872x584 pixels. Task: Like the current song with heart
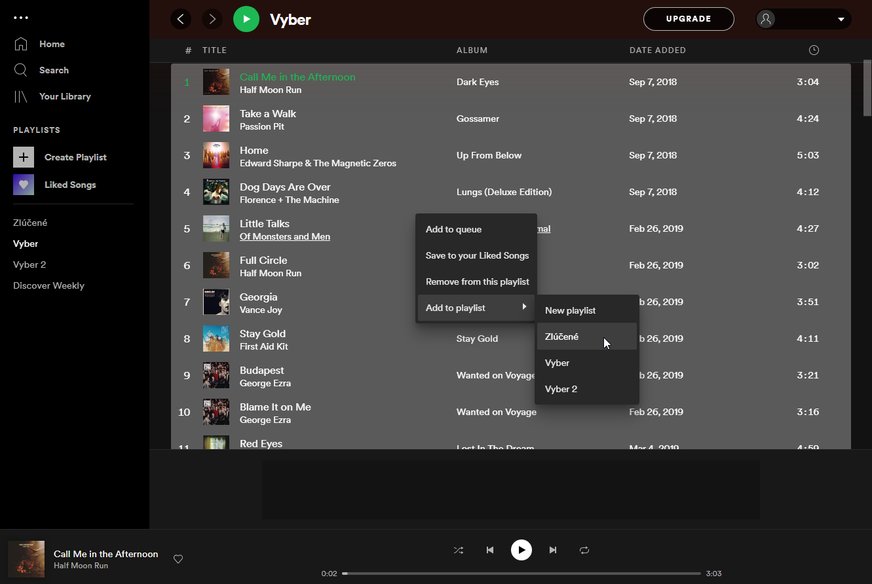(x=178, y=559)
